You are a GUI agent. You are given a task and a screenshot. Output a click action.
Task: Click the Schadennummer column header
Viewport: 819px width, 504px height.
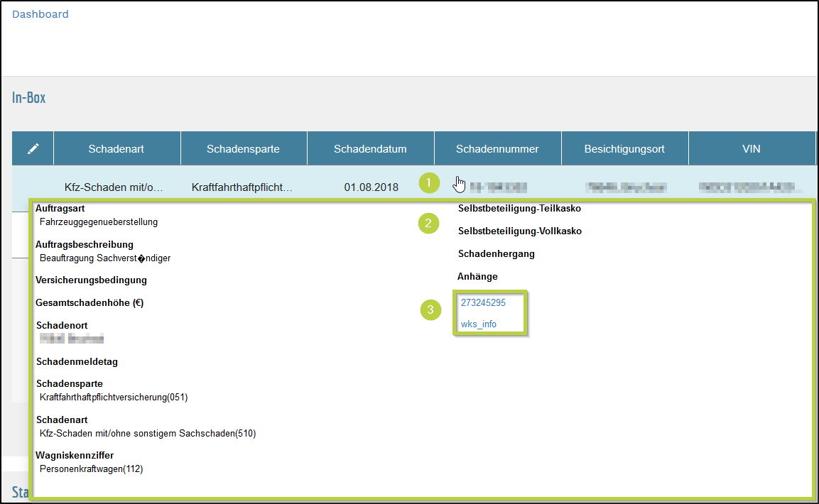(497, 149)
